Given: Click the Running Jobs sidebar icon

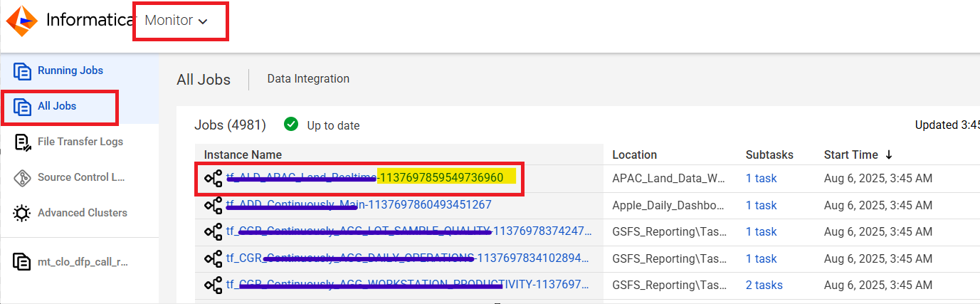Looking at the screenshot, I should pyautogui.click(x=22, y=71).
